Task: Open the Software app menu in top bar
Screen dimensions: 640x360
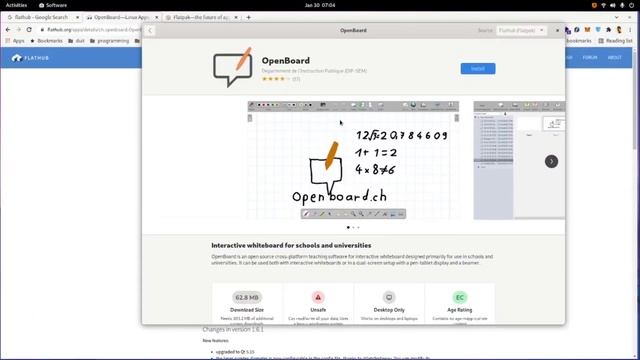Action: [x=53, y=5]
